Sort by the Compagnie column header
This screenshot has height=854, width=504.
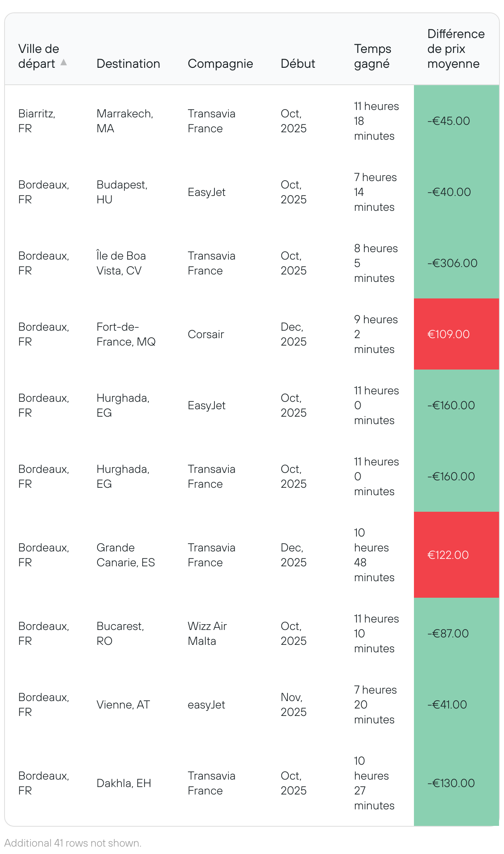pyautogui.click(x=220, y=64)
